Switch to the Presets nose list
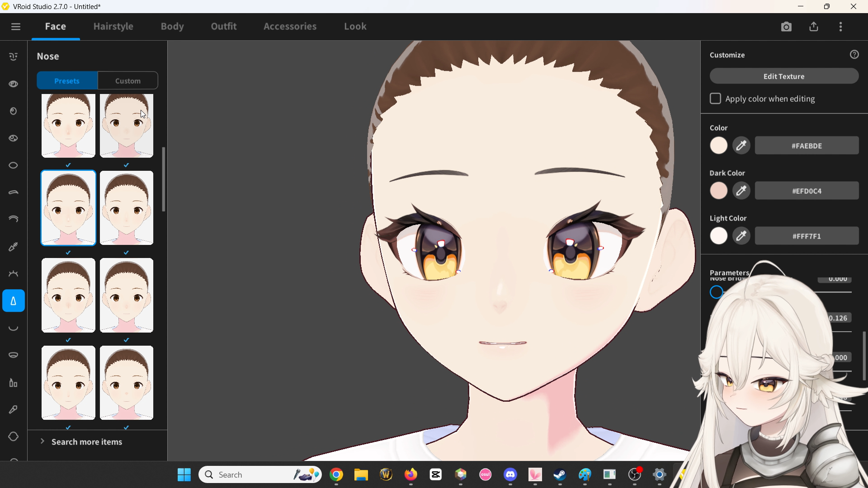868x488 pixels. coord(67,81)
